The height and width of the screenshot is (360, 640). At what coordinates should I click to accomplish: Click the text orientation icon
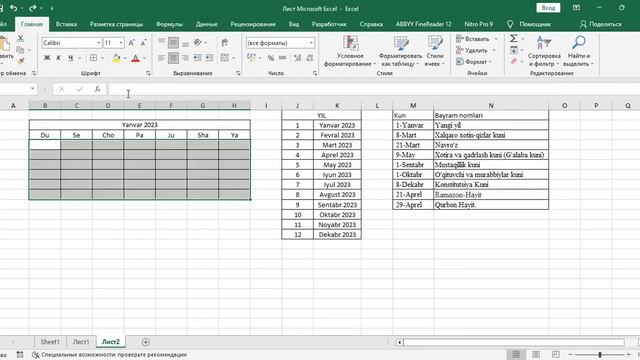(x=198, y=42)
